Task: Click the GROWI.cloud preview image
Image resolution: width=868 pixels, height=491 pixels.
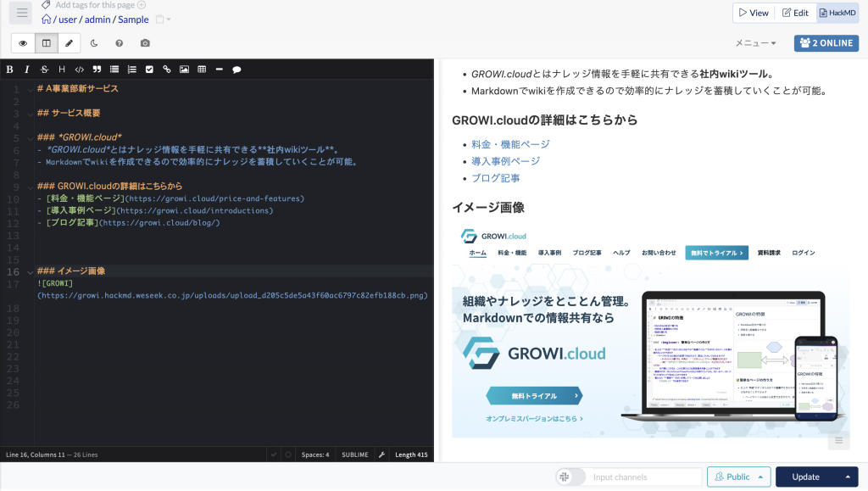Action: [x=650, y=332]
